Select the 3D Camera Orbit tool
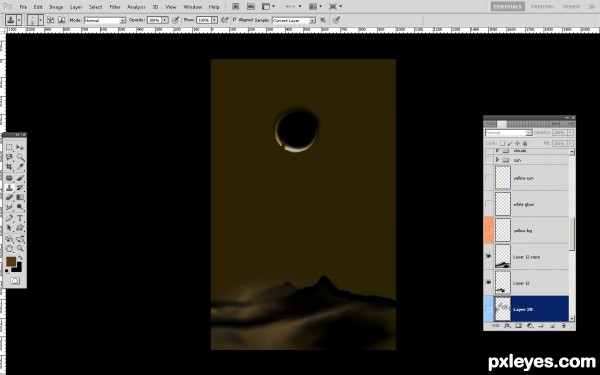This screenshot has height=375, width=600. 20,240
